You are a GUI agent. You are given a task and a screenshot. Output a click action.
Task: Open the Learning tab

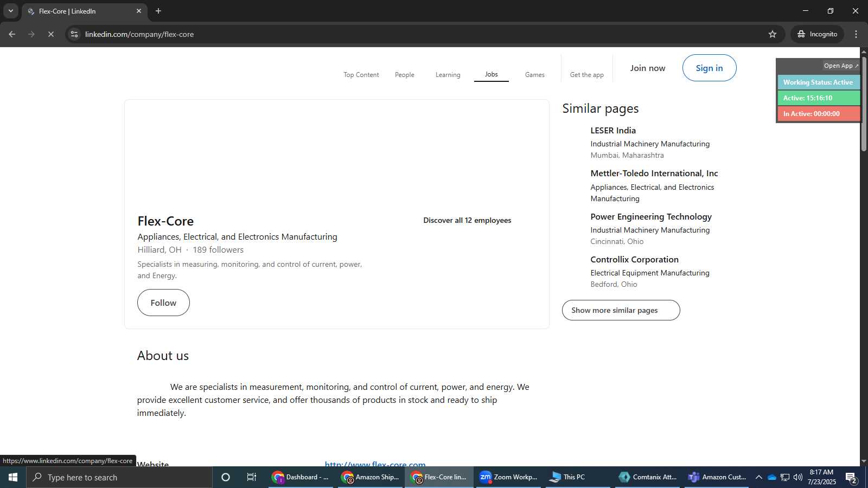click(448, 75)
